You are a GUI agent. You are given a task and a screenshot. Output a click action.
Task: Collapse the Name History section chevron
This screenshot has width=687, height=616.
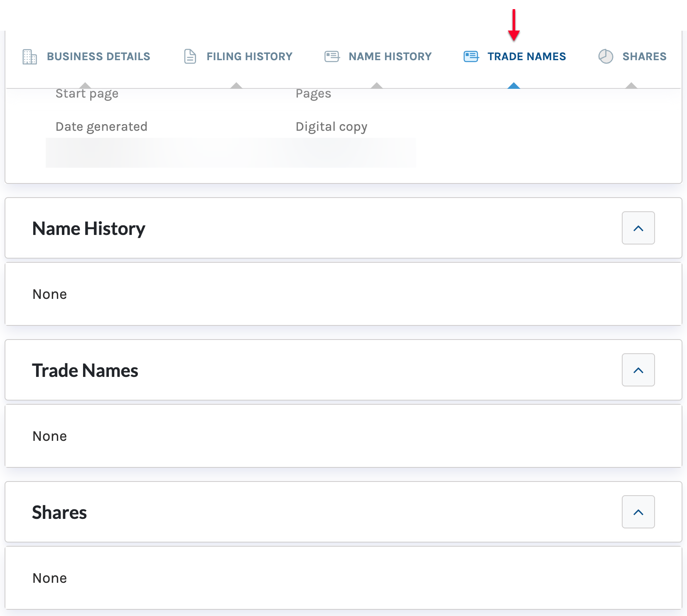tap(638, 228)
